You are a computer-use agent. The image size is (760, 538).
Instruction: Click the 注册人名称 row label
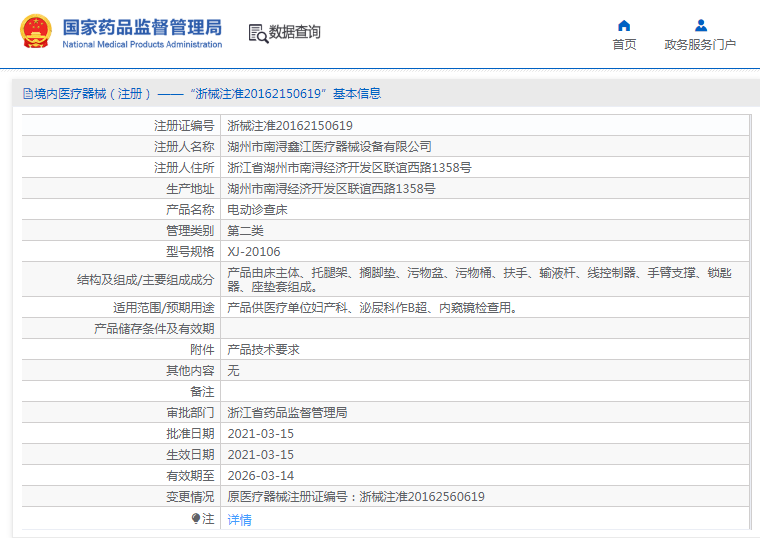(184, 146)
